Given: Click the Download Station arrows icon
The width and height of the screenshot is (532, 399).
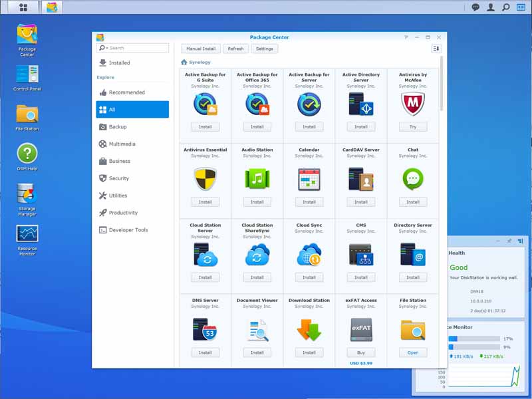Looking at the screenshot, I should pos(309,329).
